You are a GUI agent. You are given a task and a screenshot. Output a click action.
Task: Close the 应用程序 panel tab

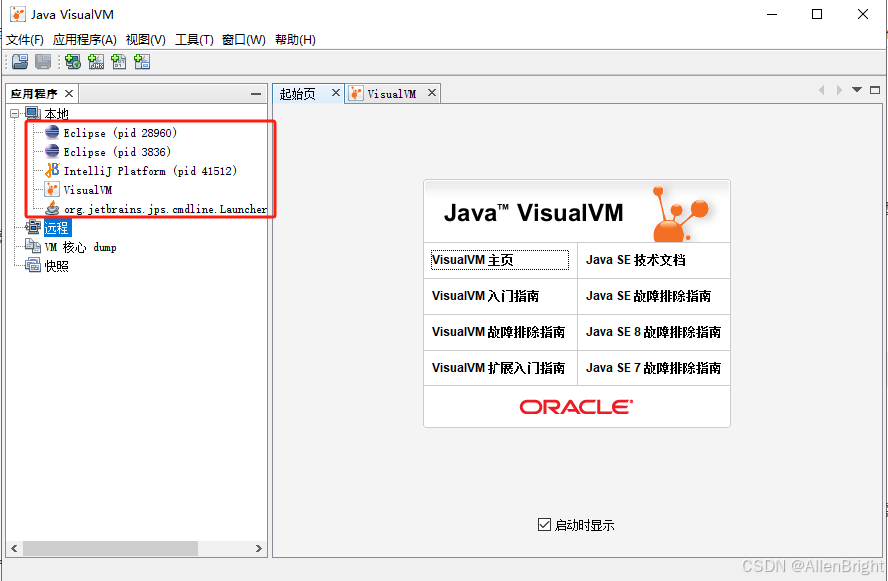69,93
